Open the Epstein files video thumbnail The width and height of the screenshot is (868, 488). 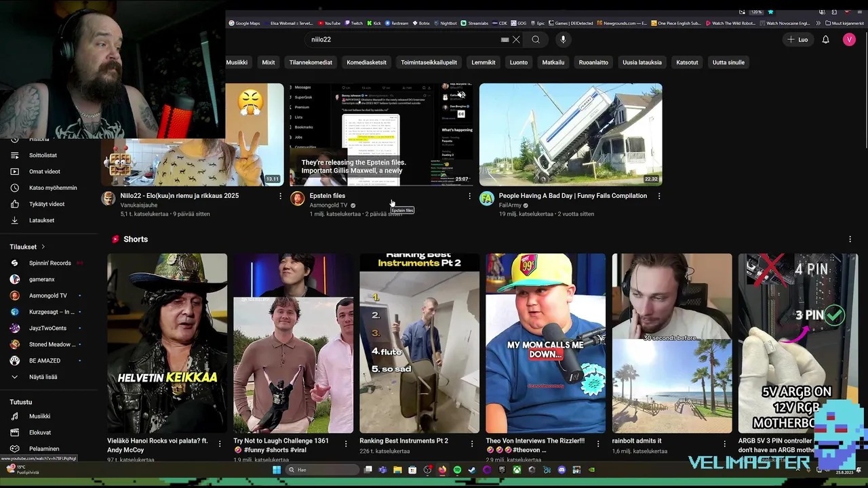(381, 134)
